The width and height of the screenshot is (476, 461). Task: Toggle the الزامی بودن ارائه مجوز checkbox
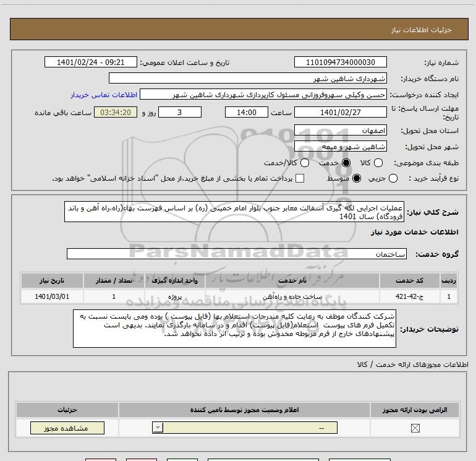[415, 428]
